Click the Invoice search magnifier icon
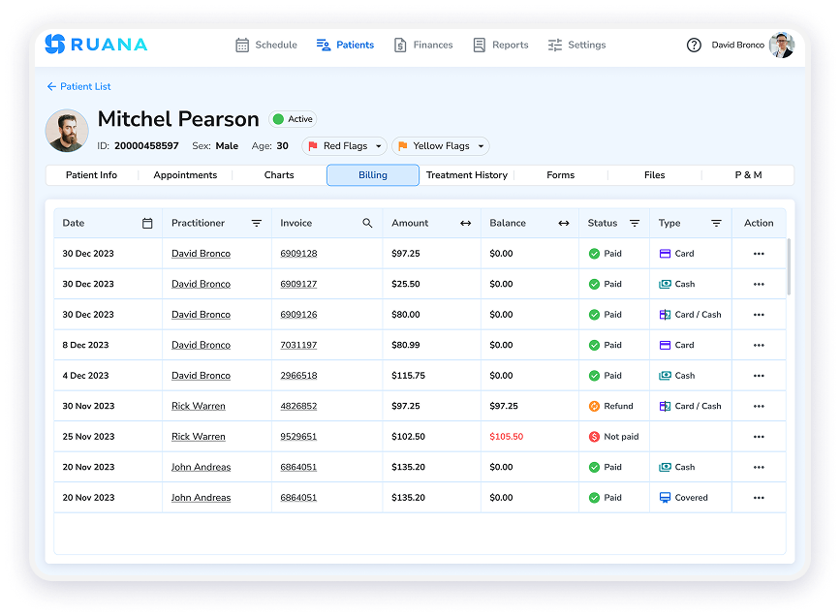 [x=367, y=223]
